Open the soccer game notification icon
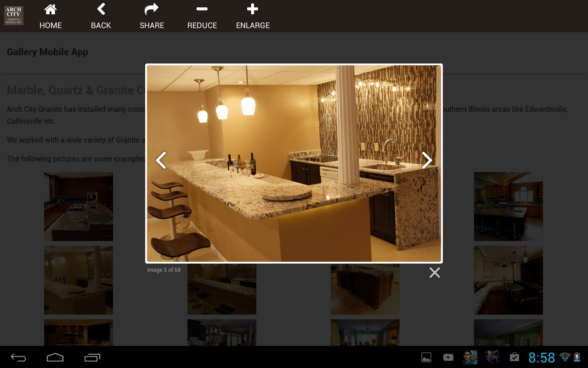 pyautogui.click(x=470, y=357)
